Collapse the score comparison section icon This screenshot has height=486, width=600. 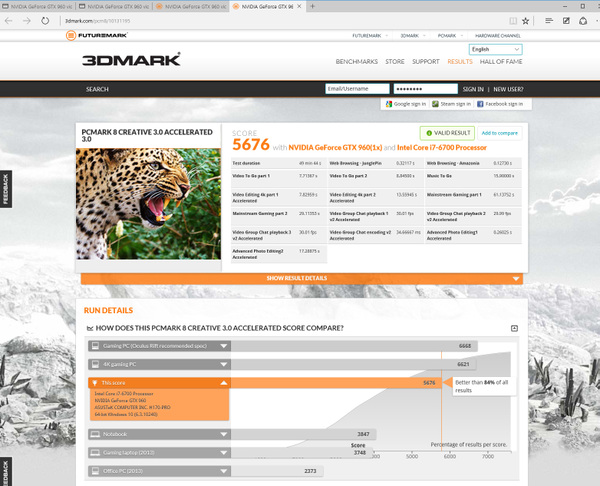[x=514, y=328]
